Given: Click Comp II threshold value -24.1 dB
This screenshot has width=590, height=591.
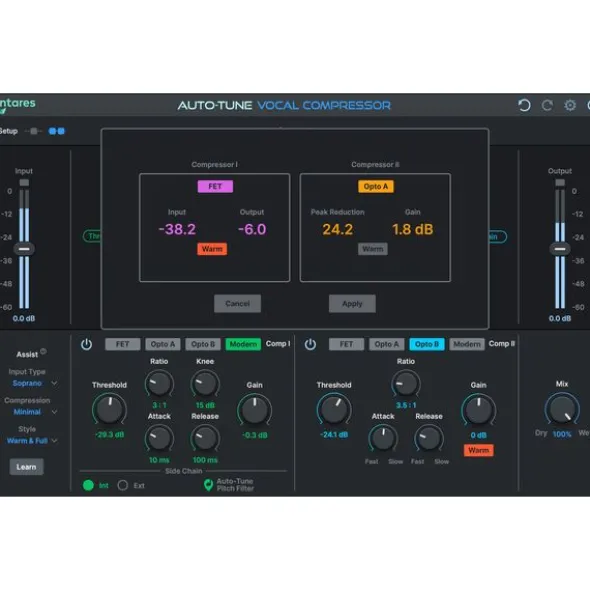Looking at the screenshot, I should [334, 435].
